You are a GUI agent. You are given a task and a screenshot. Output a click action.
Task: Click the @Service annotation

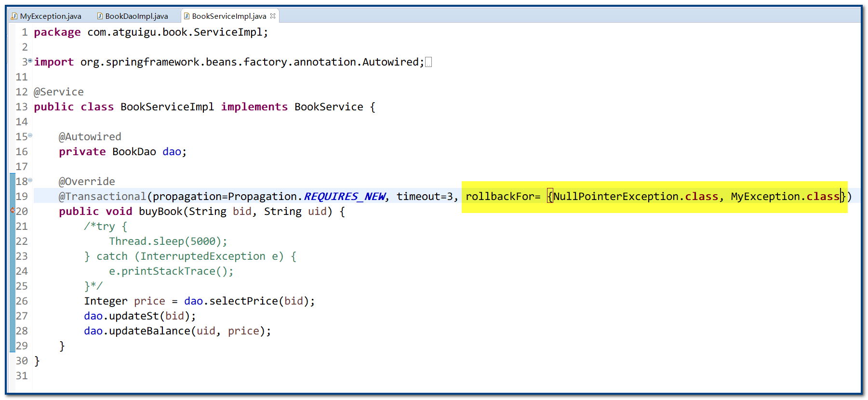click(x=59, y=92)
